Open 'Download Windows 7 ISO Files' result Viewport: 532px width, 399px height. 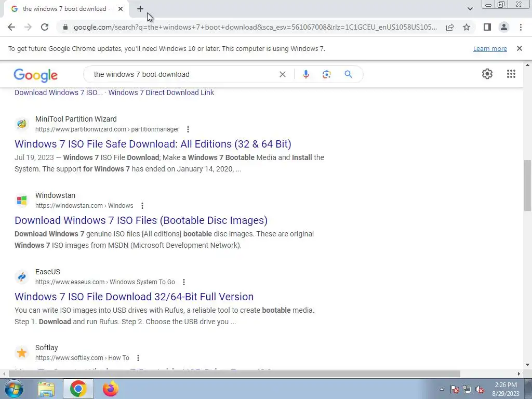(141, 220)
